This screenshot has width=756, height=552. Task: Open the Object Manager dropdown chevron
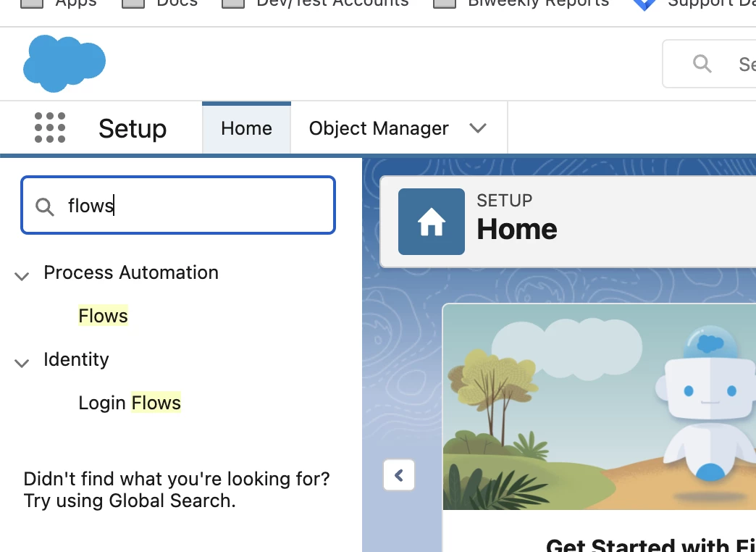coord(477,128)
